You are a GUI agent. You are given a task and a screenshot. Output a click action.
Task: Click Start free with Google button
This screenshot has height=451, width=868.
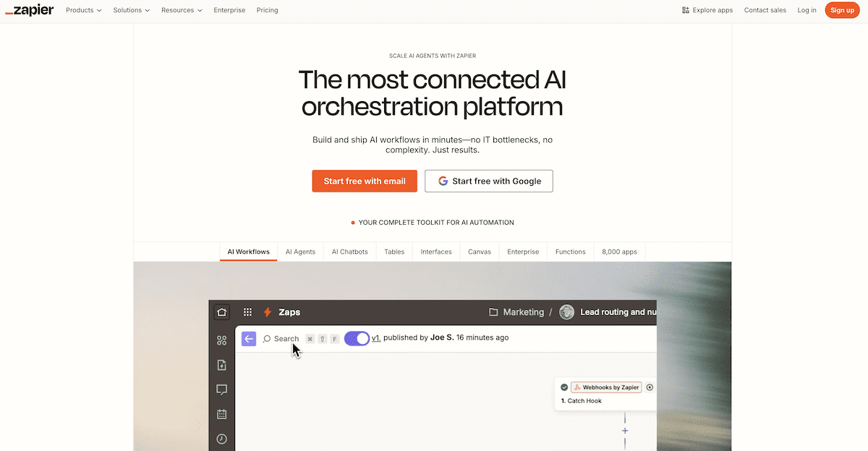(489, 181)
